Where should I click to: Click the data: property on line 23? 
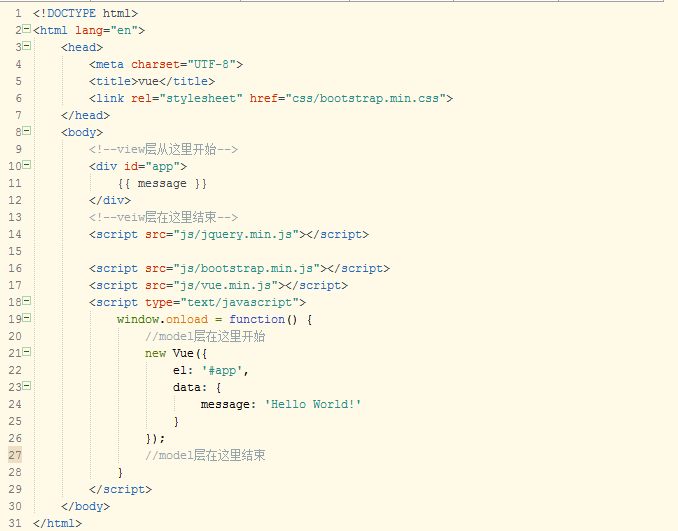(x=190, y=387)
